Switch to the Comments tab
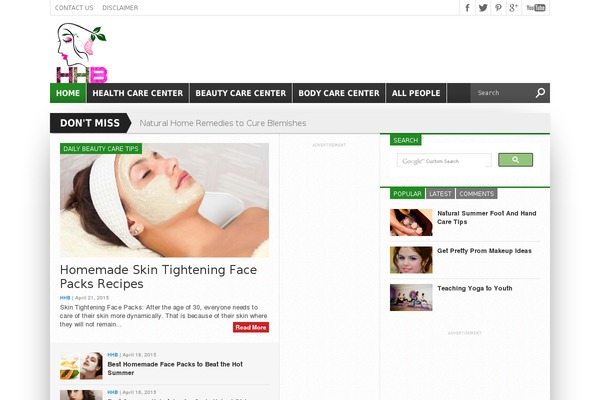Screen dimensions: 600x400 point(476,194)
